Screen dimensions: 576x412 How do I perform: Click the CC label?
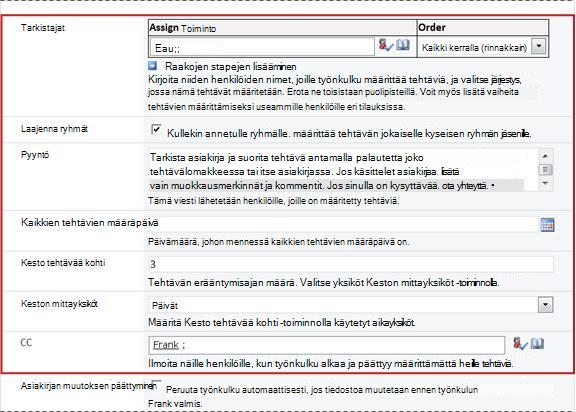(x=26, y=343)
